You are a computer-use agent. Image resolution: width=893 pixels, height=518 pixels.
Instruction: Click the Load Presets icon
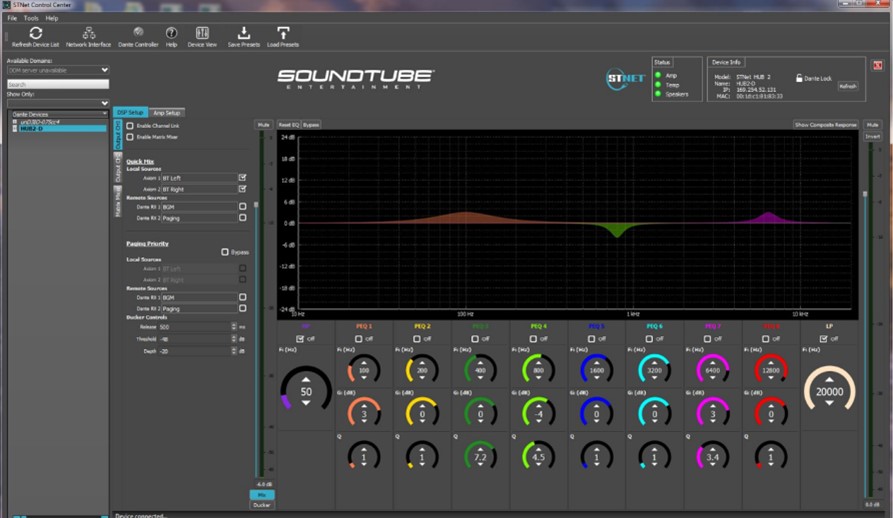pos(283,34)
